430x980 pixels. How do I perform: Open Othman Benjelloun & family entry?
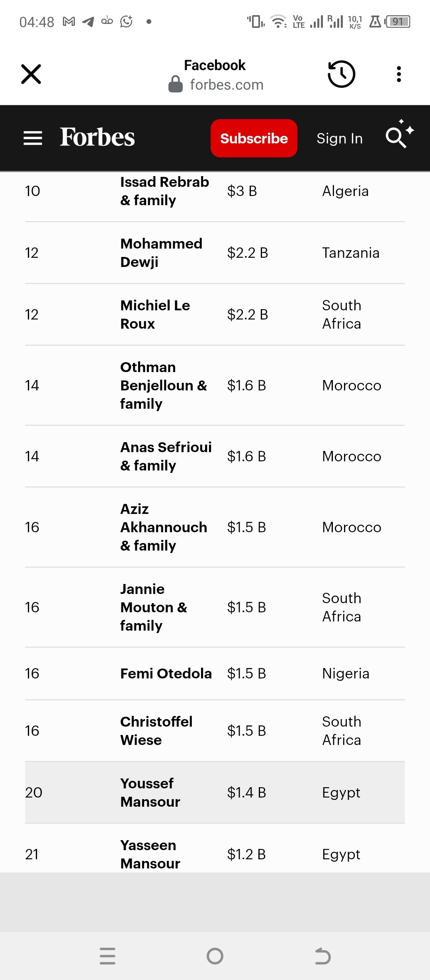[164, 385]
